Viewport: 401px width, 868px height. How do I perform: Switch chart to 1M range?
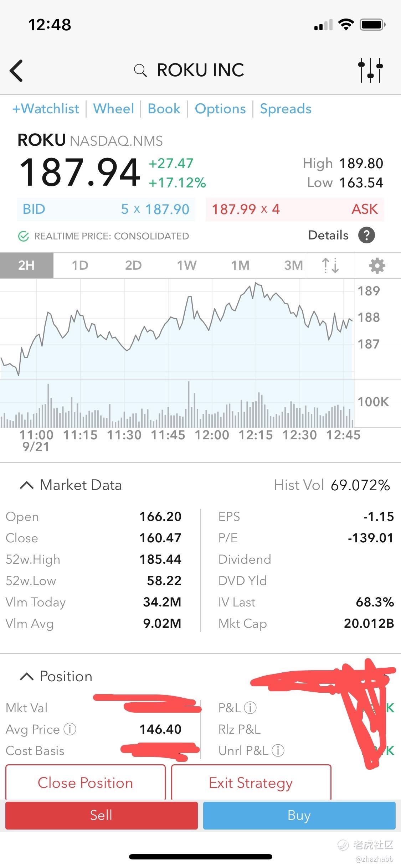click(x=240, y=266)
